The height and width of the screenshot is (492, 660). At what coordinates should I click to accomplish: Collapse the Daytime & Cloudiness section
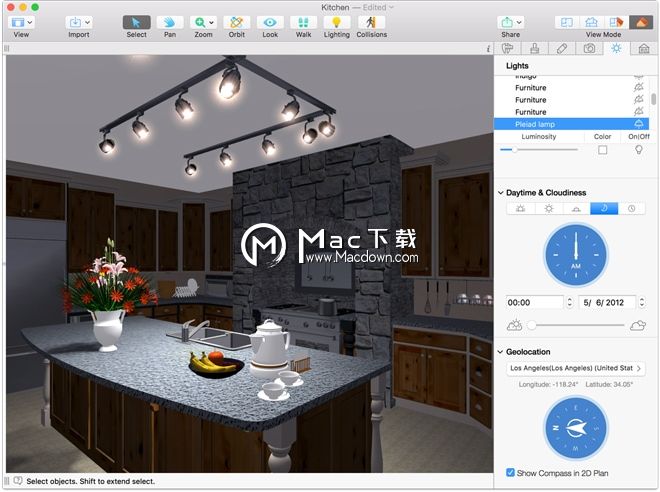[x=500, y=193]
